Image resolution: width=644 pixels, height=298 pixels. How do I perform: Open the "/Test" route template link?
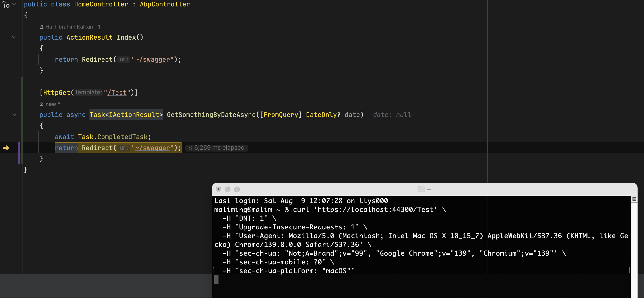pos(117,93)
